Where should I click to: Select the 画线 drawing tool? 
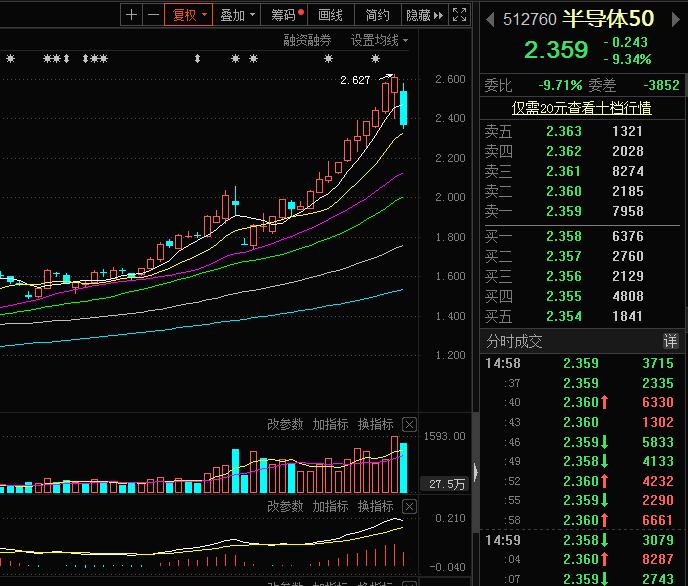point(330,15)
